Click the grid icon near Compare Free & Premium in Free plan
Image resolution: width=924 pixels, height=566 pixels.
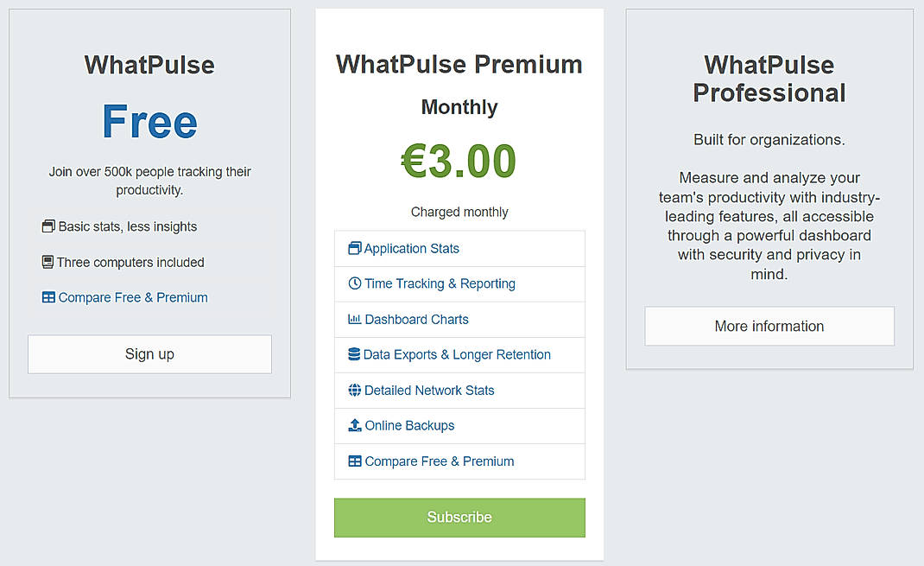click(x=47, y=297)
